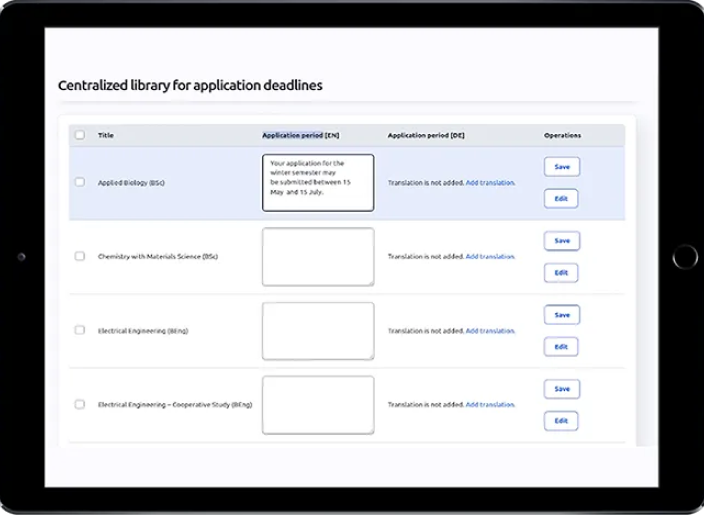The width and height of the screenshot is (704, 515).
Task: Click the empty Chemistry application period text area
Action: [318, 256]
